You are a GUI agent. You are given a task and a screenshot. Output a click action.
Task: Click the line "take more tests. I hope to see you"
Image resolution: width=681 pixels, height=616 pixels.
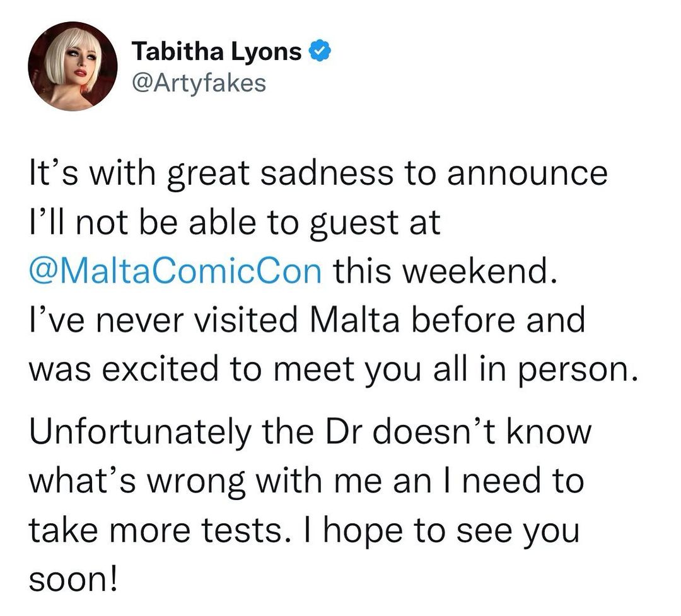(304, 531)
